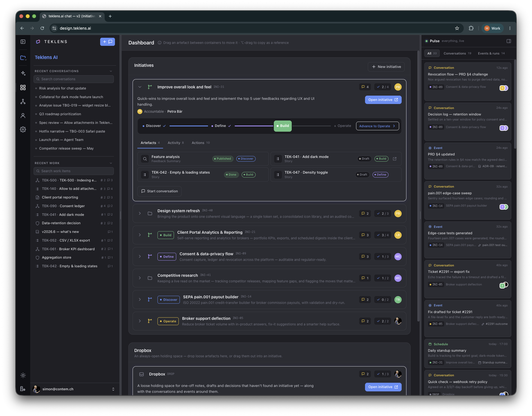Select the Build stage marker
Screen dimensions: 532x416
(283, 126)
